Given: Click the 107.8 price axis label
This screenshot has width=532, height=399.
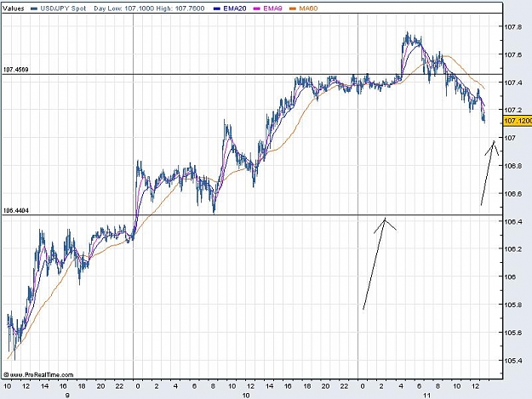Looking at the screenshot, I should [513, 27].
